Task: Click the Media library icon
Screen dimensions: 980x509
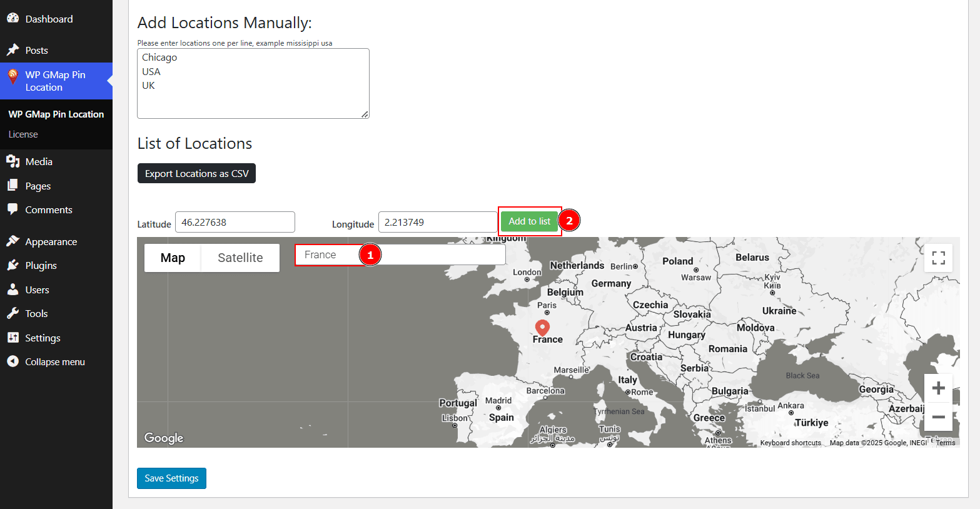Action: pos(13,161)
